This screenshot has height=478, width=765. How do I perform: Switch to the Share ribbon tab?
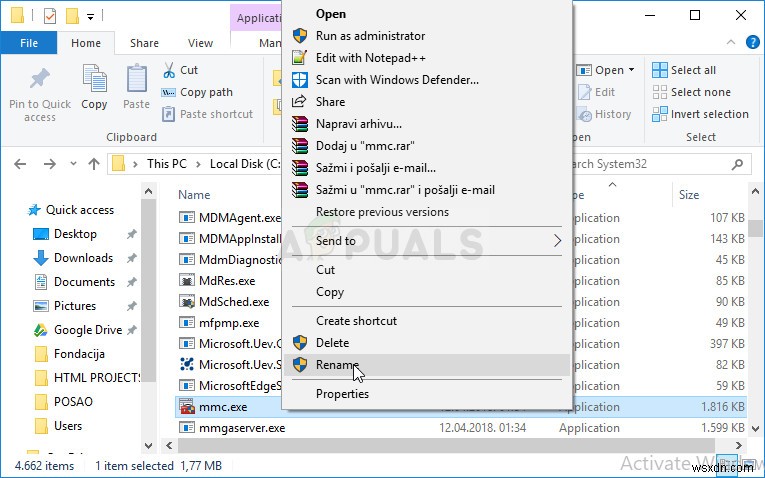pos(144,43)
